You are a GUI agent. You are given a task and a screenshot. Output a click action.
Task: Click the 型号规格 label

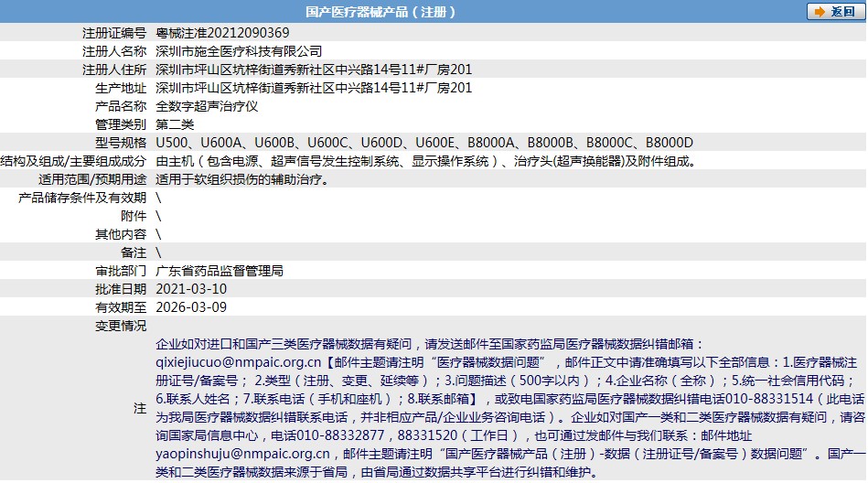coord(121,143)
